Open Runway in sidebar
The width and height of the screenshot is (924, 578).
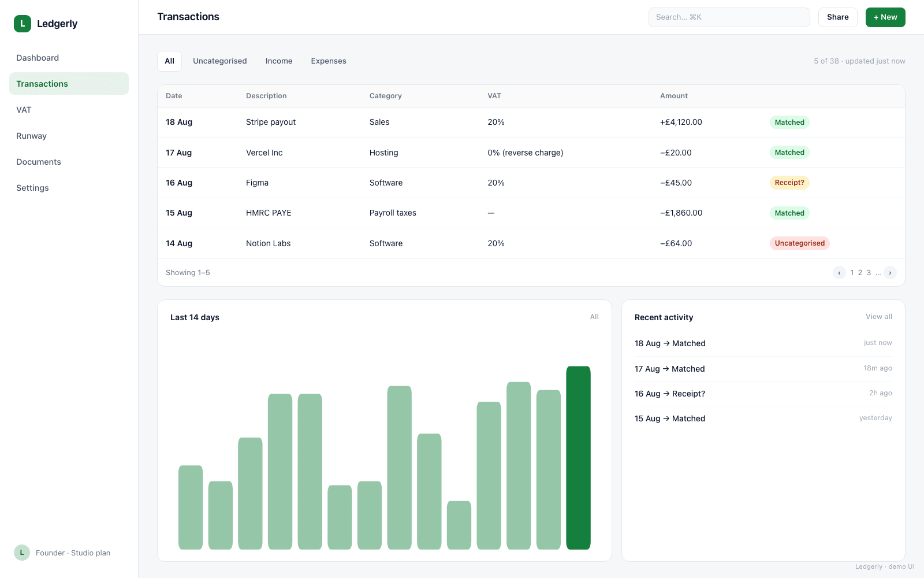tap(69, 136)
